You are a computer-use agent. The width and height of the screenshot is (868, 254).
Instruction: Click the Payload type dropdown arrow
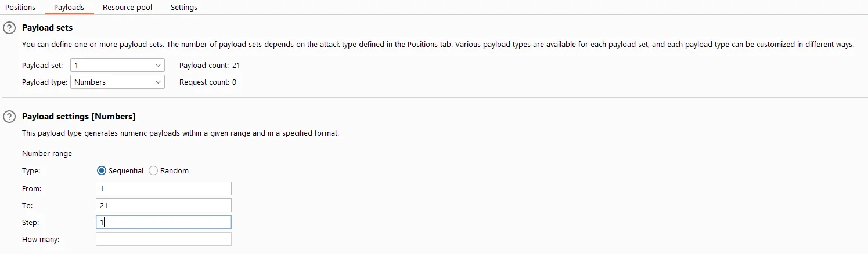[158, 82]
